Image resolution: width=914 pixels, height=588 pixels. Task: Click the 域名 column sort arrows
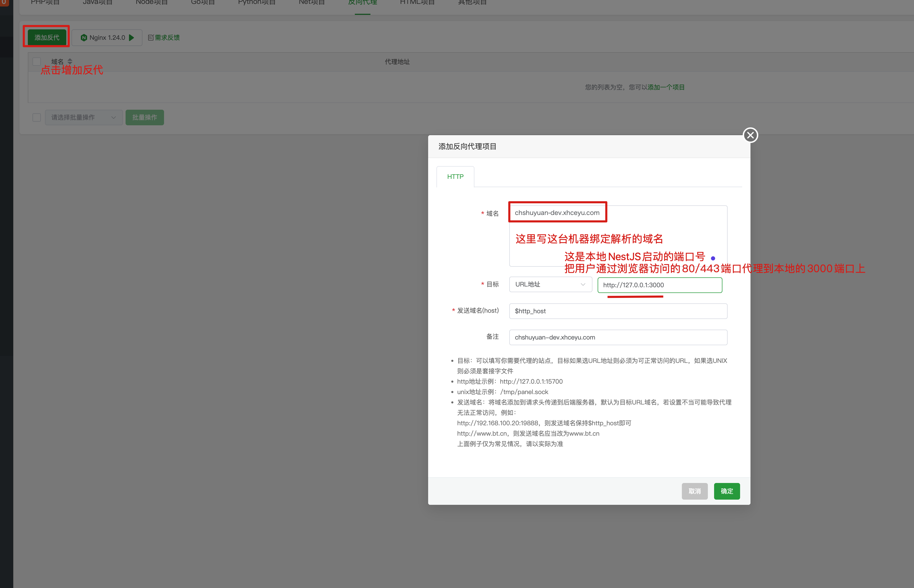70,61
